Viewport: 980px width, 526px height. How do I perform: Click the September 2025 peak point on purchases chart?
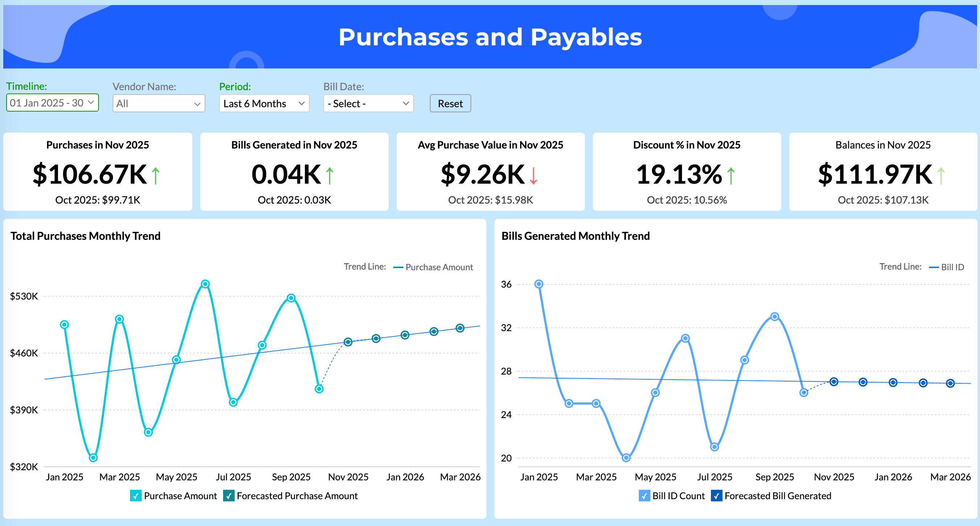291,298
